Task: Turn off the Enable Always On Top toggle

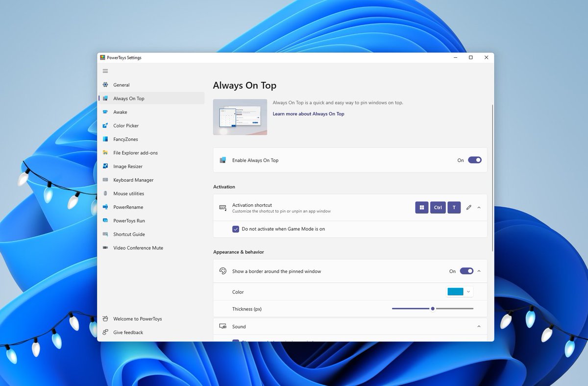Action: [475, 160]
